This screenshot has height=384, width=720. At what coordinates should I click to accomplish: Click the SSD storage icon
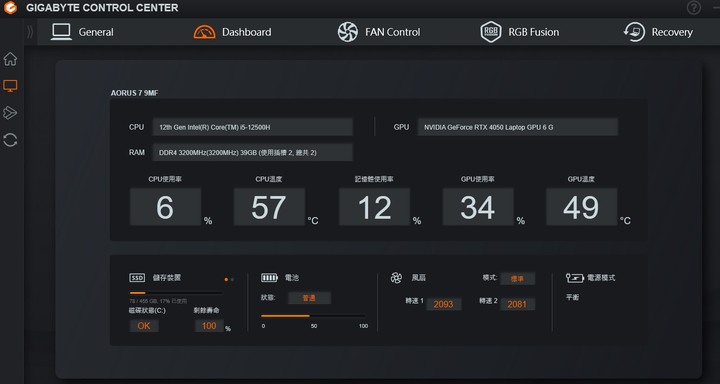pyautogui.click(x=137, y=278)
